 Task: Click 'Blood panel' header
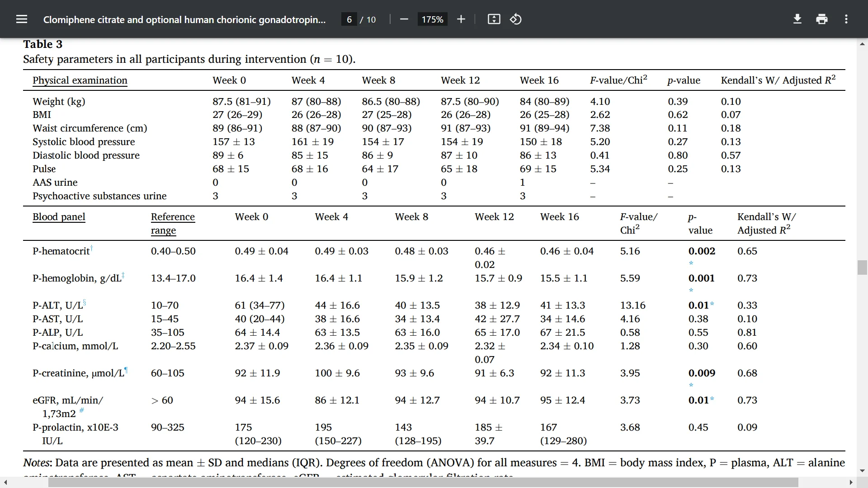coord(59,217)
